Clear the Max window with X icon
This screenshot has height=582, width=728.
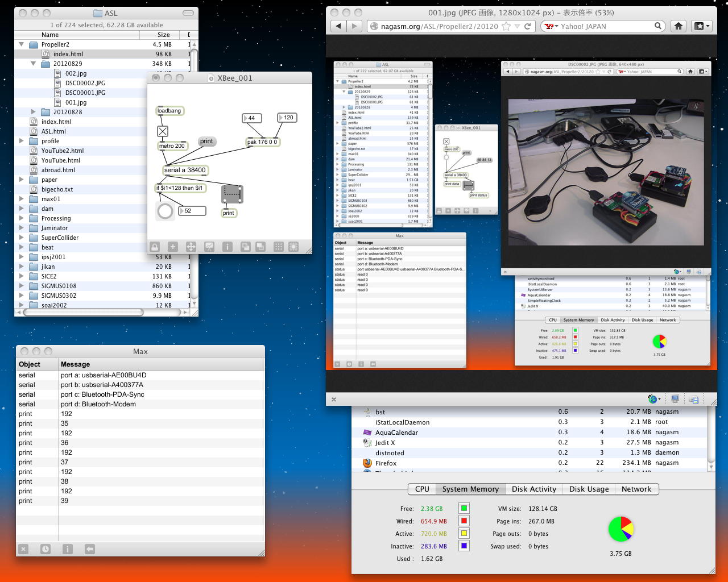pos(23,549)
